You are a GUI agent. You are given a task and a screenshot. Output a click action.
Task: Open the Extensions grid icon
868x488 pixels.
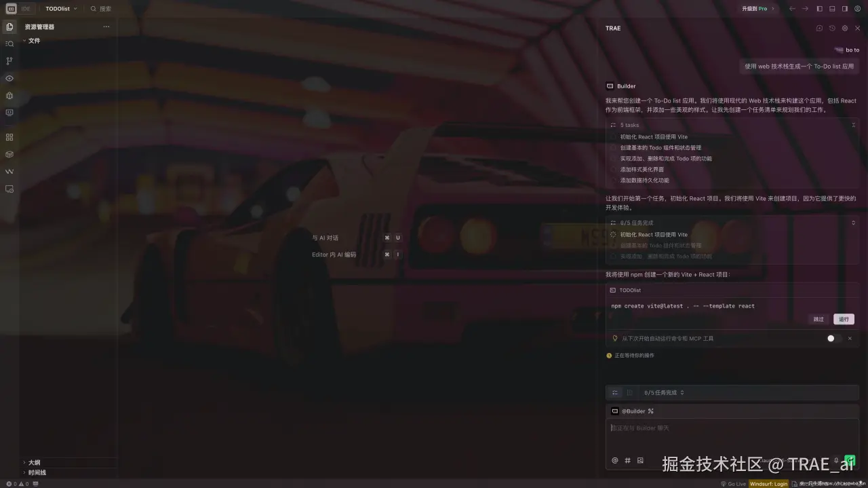[x=9, y=137]
